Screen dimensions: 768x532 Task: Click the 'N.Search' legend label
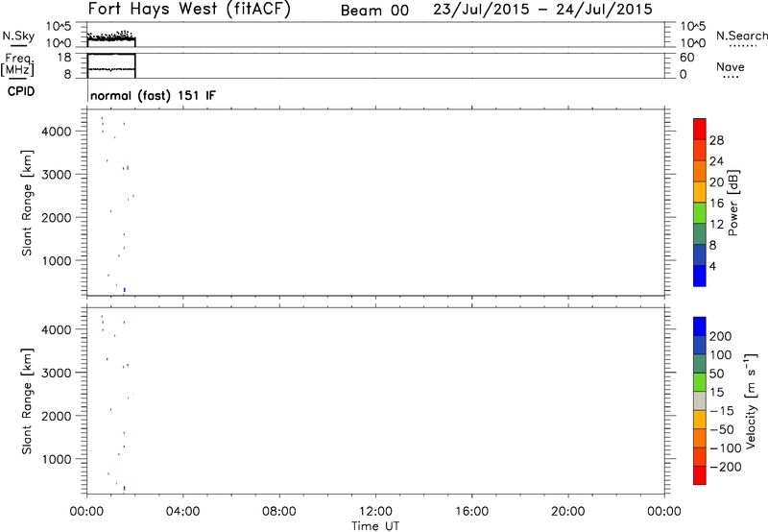pyautogui.click(x=742, y=36)
